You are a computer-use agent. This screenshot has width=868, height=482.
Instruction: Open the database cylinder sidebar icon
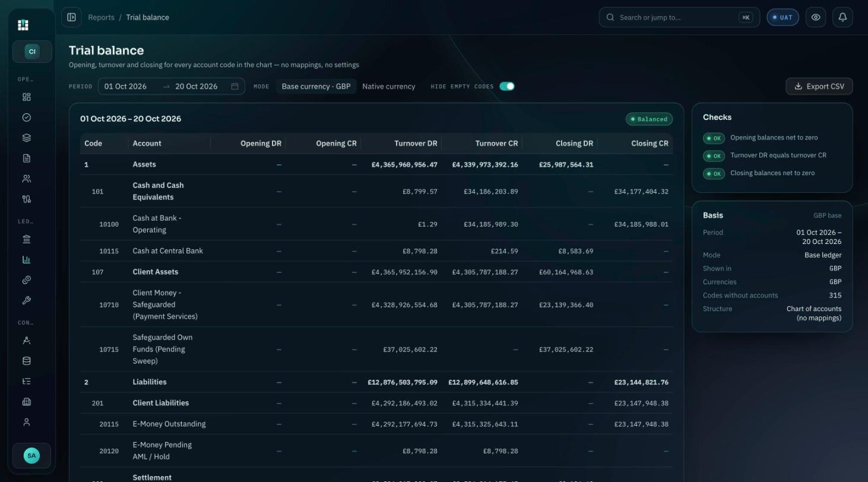(26, 361)
